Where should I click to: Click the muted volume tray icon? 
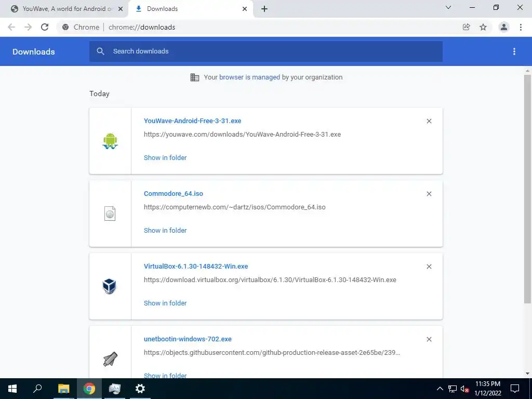tap(464, 389)
